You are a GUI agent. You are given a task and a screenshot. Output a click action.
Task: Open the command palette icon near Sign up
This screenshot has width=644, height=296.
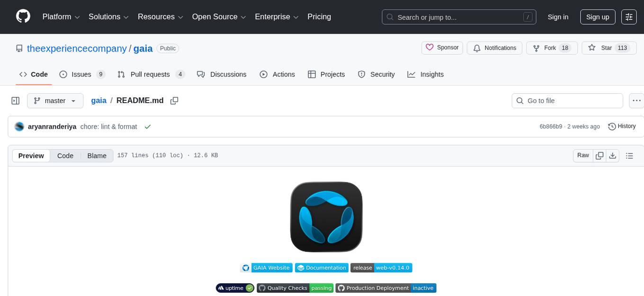[629, 17]
